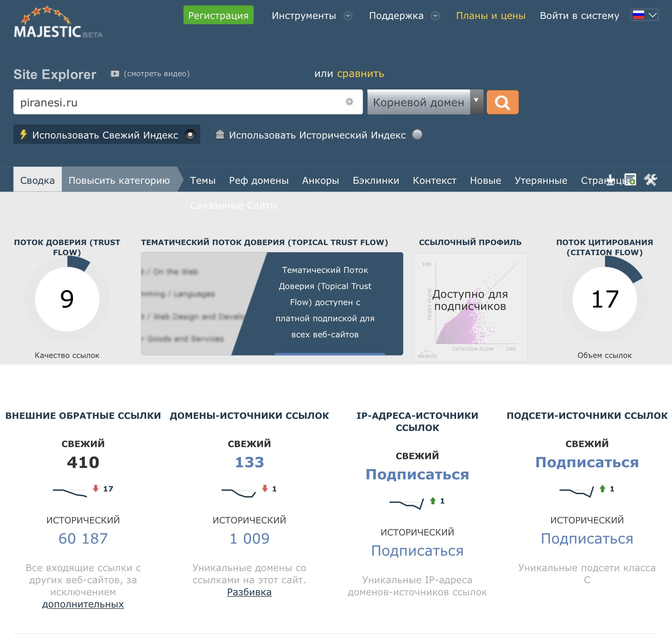Select the Historic Index radio button
The height and width of the screenshot is (634, 672).
tap(417, 135)
